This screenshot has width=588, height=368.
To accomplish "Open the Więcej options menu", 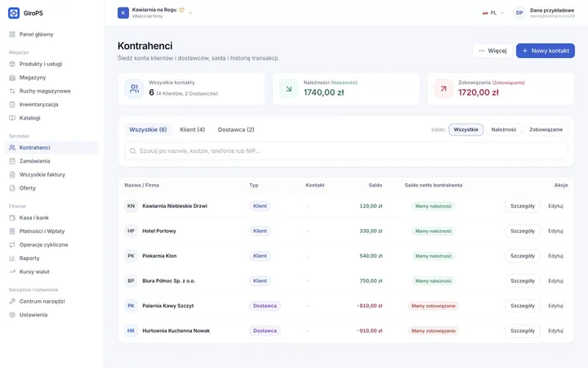I will [492, 51].
